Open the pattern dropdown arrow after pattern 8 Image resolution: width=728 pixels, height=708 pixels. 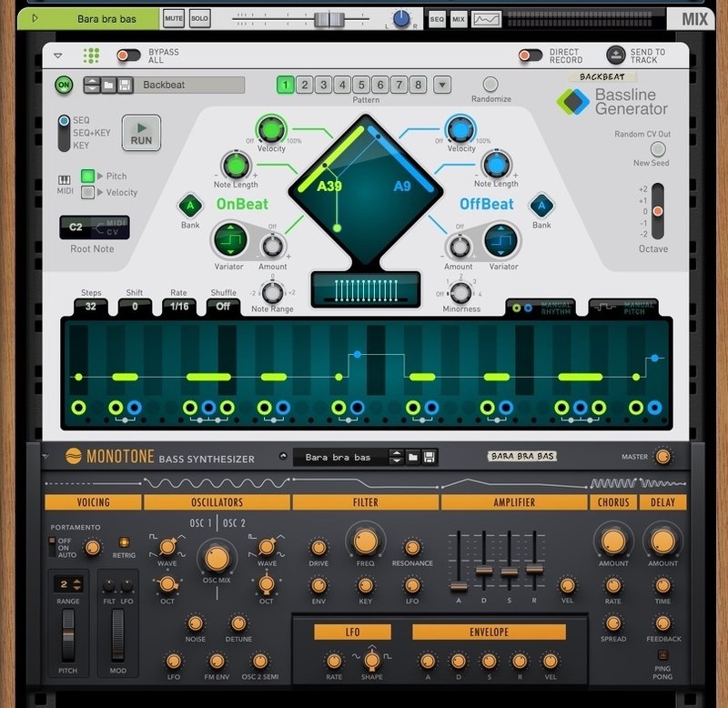442,85
